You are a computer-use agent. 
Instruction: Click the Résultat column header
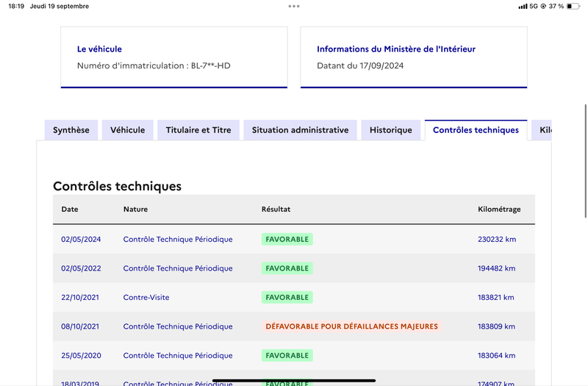[x=276, y=210]
